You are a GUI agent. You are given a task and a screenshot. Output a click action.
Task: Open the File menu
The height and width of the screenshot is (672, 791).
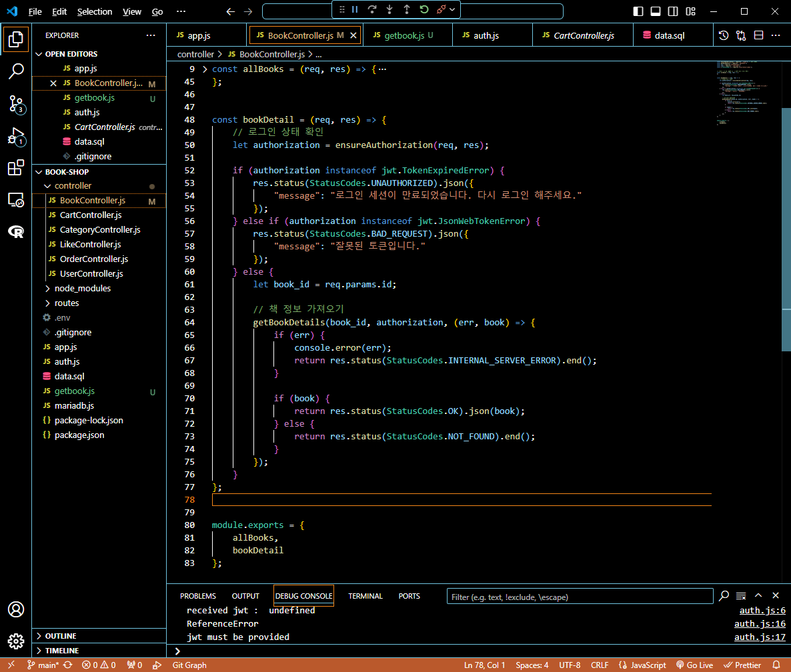coord(35,11)
